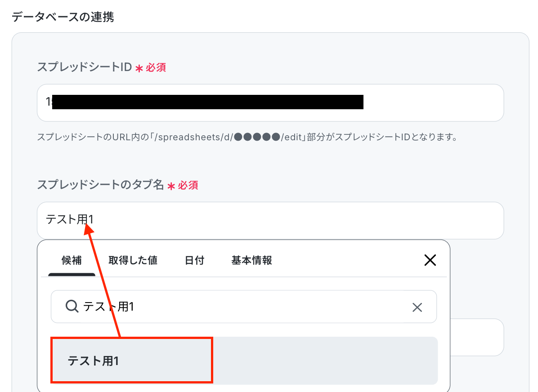Click the blacked-out spreadsheet ID value
538x392 pixels.
coord(207,102)
